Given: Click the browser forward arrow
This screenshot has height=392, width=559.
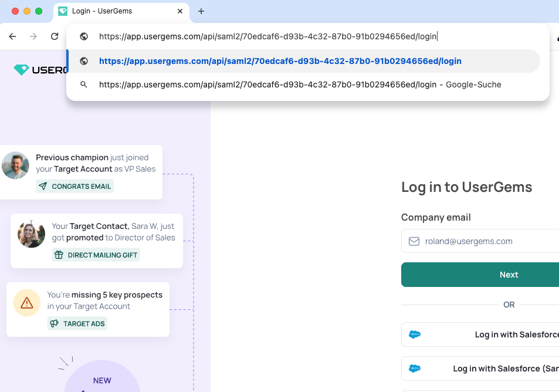Looking at the screenshot, I should pyautogui.click(x=33, y=36).
